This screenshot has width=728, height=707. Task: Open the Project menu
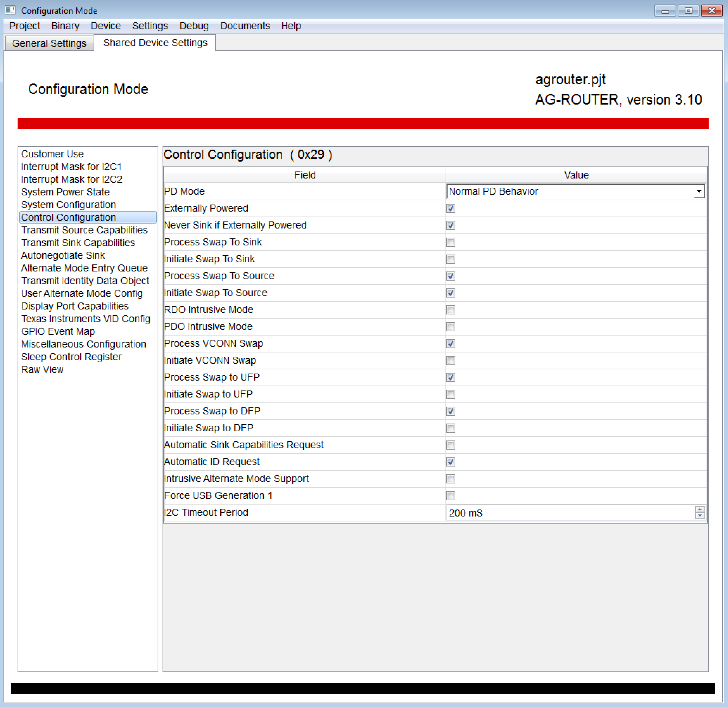pos(25,26)
